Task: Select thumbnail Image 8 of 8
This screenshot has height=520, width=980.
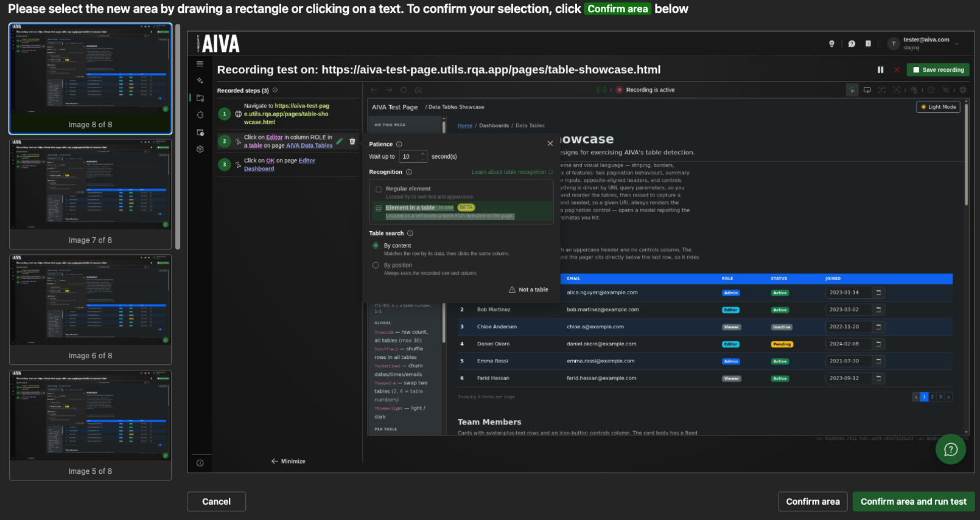Action: coord(90,78)
